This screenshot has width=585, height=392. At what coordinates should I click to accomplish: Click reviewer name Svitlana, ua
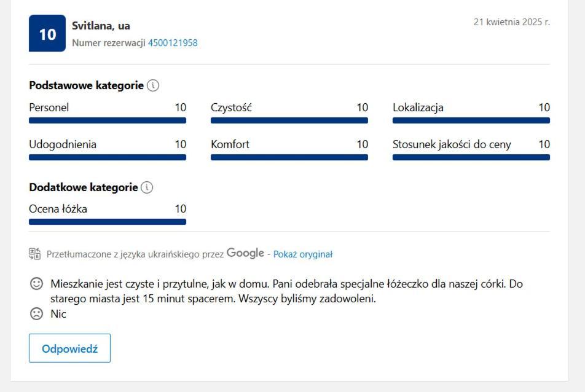(101, 26)
